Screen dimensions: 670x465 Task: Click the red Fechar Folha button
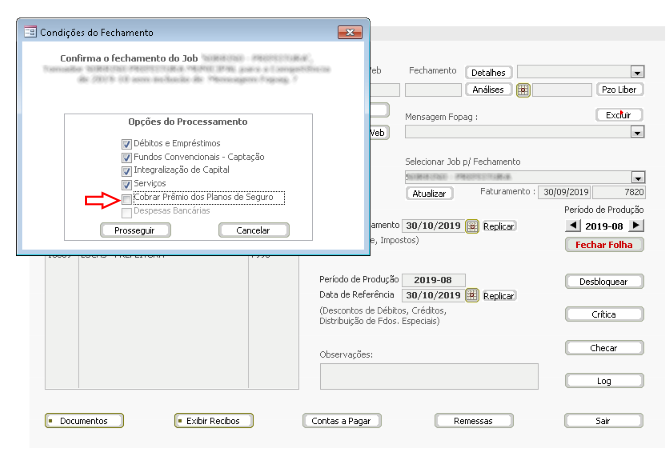(603, 245)
